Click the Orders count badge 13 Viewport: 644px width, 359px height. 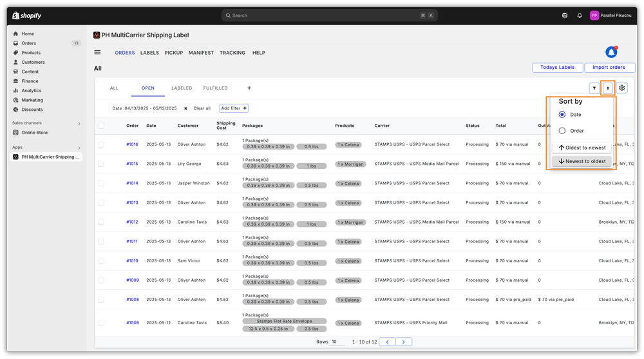coord(76,43)
